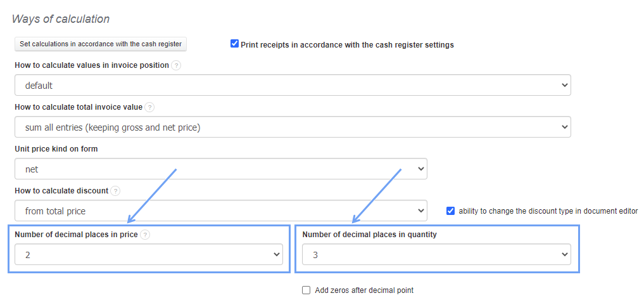
Task: Expand the discount dropdown showing 'from total price'
Action: [x=220, y=211]
